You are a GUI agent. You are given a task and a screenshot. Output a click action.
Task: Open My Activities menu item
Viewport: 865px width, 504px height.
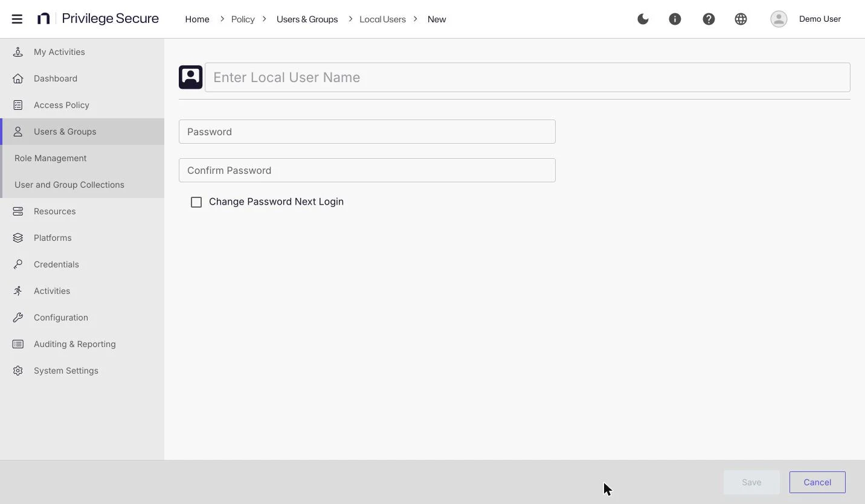coord(82,52)
